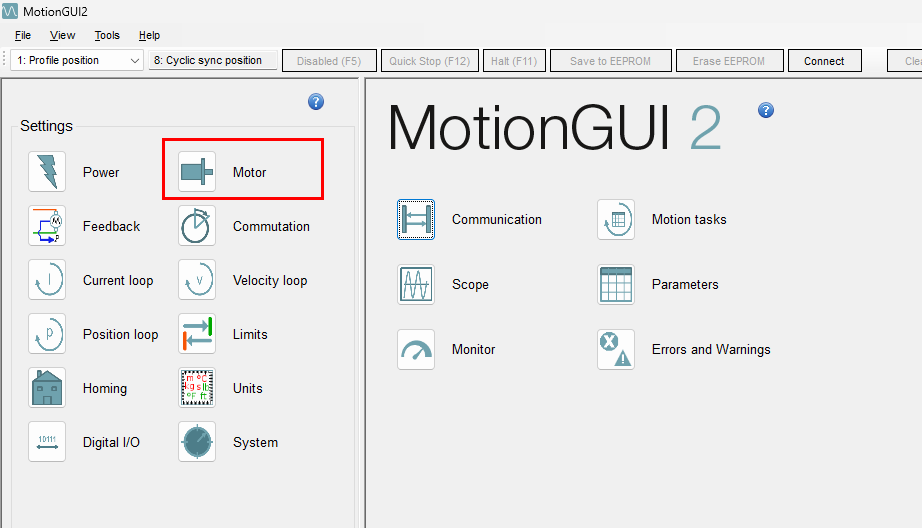The image size is (922, 528).
Task: Open the Motor settings icon
Action: pyautogui.click(x=197, y=172)
